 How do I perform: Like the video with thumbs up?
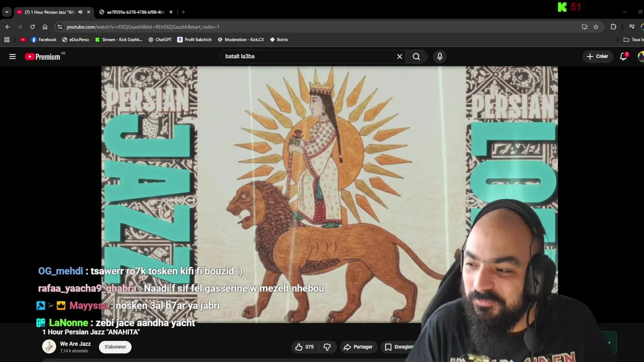(x=304, y=347)
